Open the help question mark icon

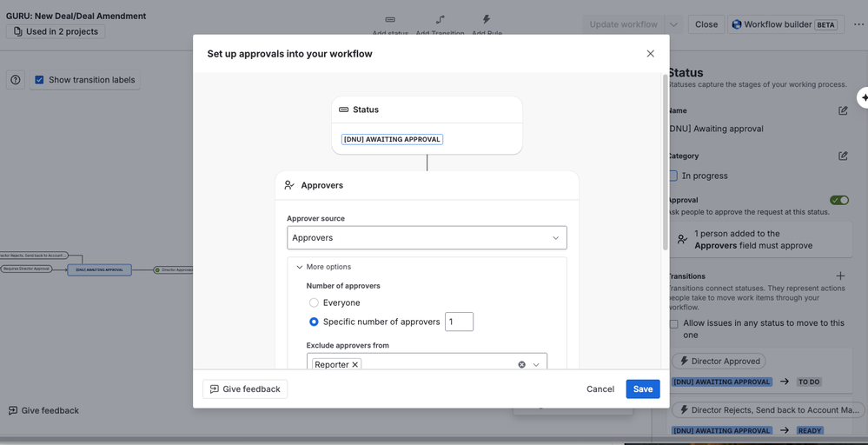[x=16, y=80]
